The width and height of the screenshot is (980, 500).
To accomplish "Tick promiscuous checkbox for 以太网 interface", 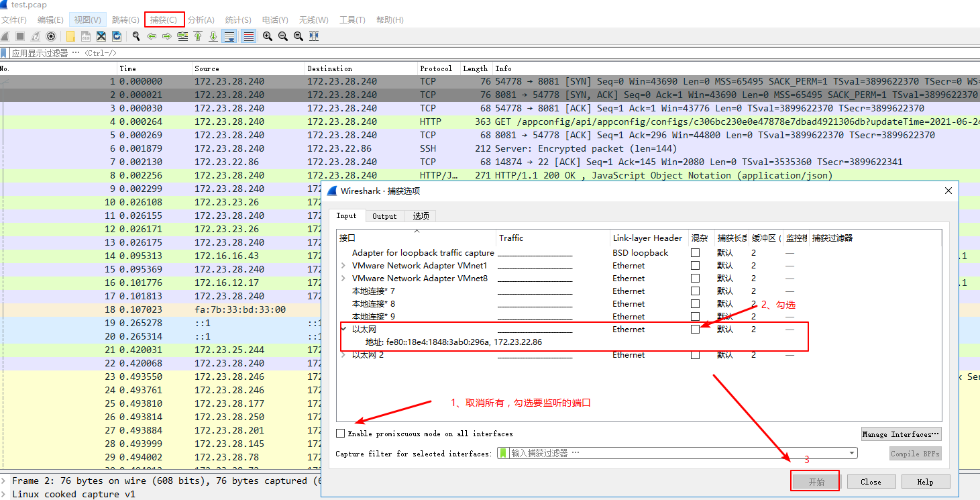I will point(695,329).
